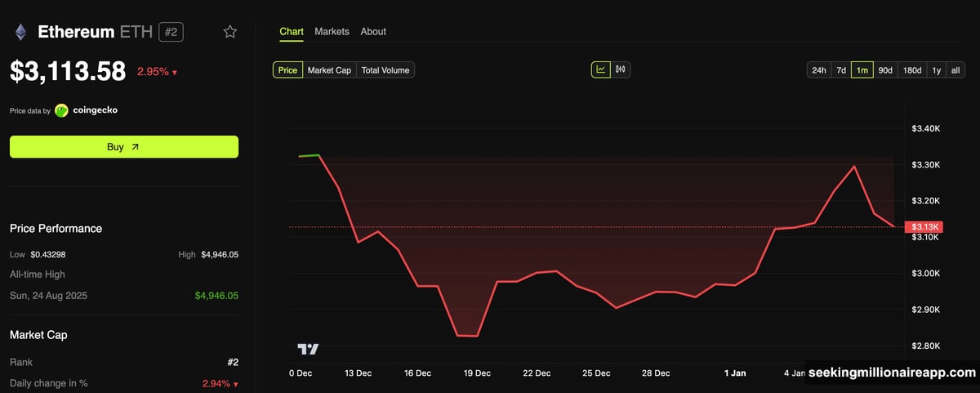
Task: Select the Price data toggle
Action: click(287, 70)
